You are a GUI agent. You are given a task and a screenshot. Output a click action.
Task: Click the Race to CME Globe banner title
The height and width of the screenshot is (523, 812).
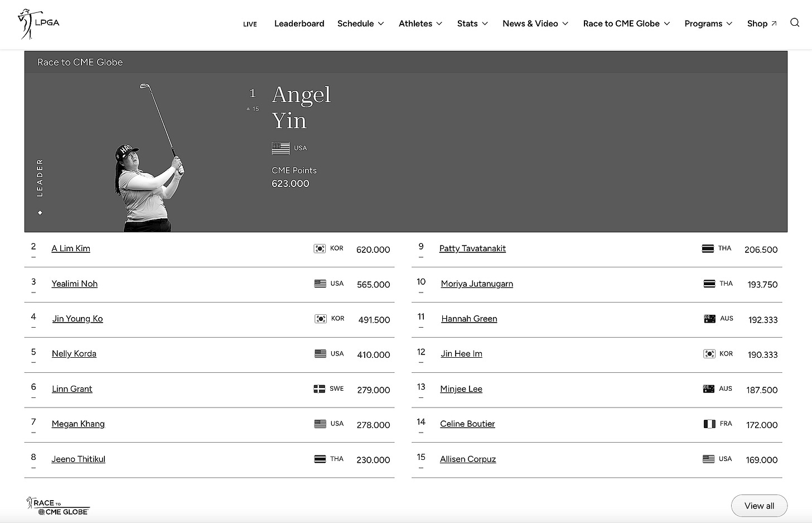tap(80, 62)
